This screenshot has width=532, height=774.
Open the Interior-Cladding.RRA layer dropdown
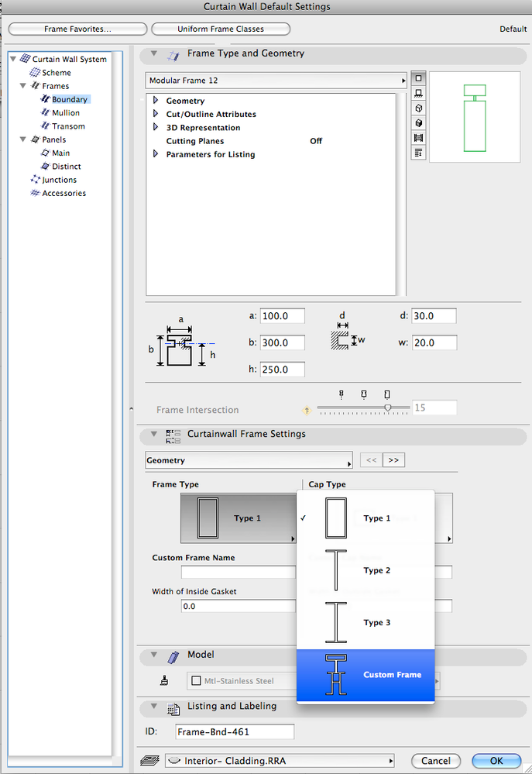(x=280, y=761)
